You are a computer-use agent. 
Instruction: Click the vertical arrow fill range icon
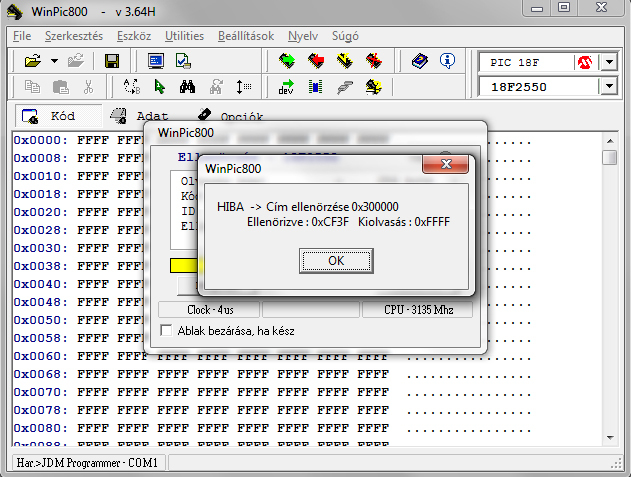(243, 87)
